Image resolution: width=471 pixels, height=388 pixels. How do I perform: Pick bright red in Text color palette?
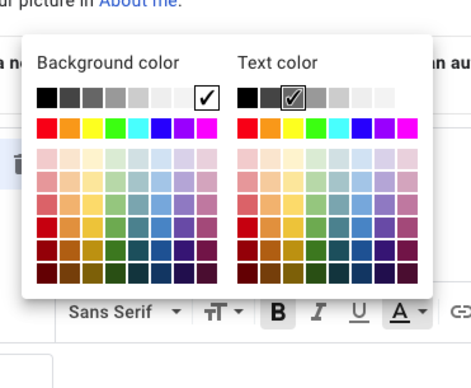click(x=247, y=128)
